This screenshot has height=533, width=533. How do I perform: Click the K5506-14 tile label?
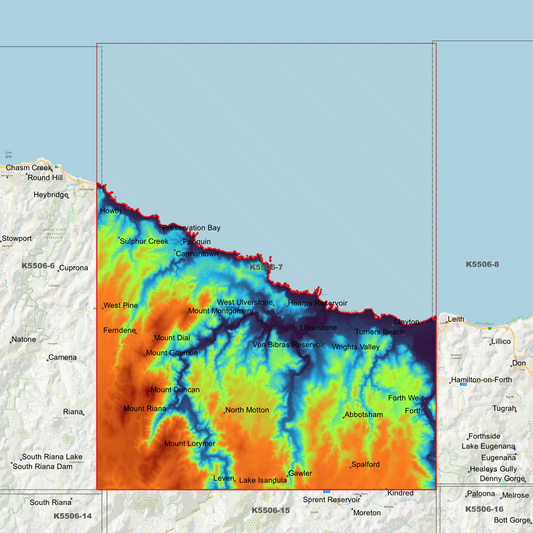tap(73, 516)
